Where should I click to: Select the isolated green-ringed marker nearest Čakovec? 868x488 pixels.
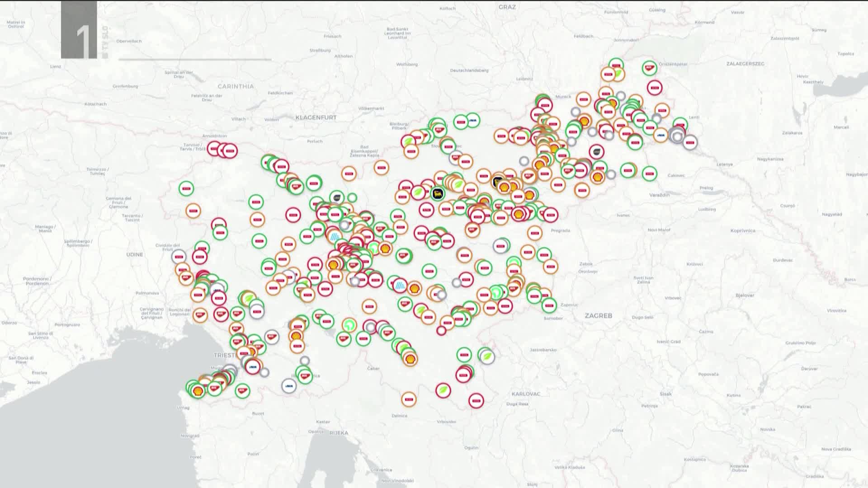649,174
